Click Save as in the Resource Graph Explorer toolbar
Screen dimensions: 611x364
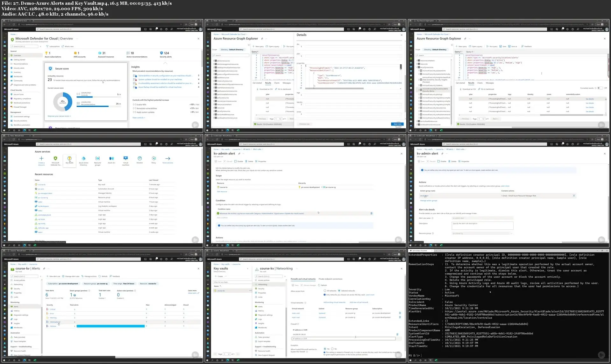point(513,46)
